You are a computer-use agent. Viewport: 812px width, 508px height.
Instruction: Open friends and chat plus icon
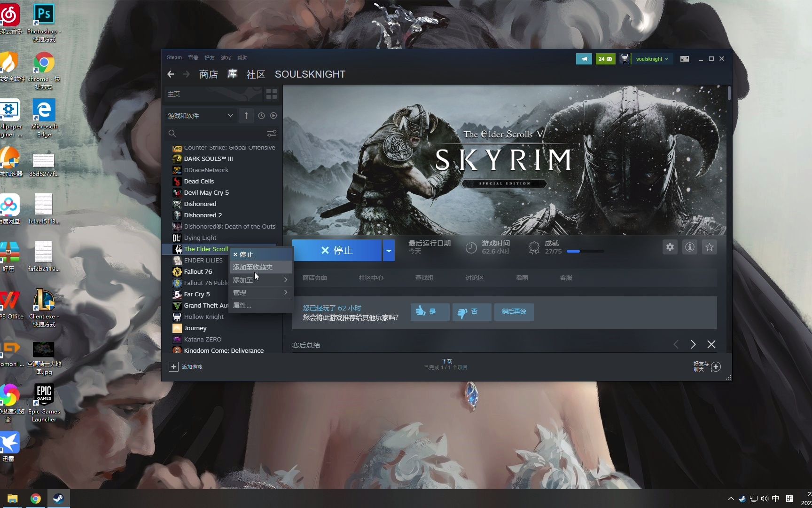(x=716, y=367)
